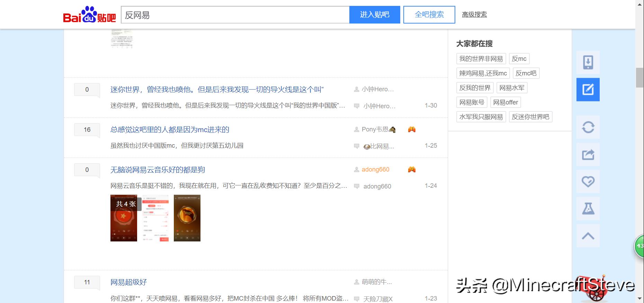644x303 pixels.
Task: Click the reply count 16 box
Action: click(x=87, y=130)
